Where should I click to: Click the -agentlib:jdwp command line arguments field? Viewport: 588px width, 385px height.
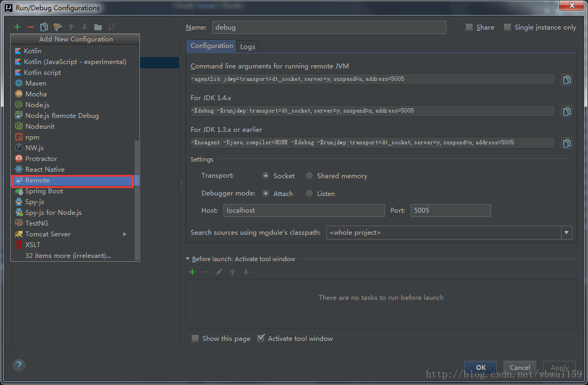[x=373, y=79]
